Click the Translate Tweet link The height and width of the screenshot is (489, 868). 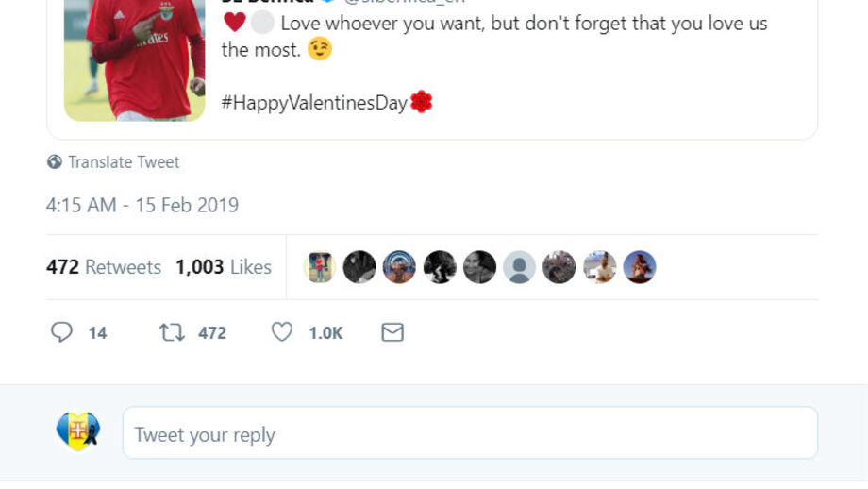click(x=124, y=162)
